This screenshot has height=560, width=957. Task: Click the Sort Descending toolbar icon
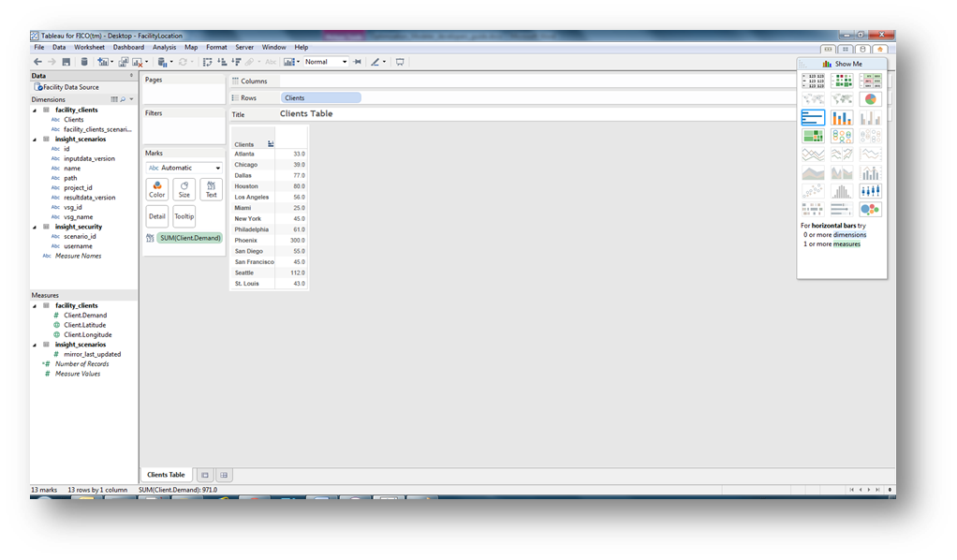pos(236,62)
